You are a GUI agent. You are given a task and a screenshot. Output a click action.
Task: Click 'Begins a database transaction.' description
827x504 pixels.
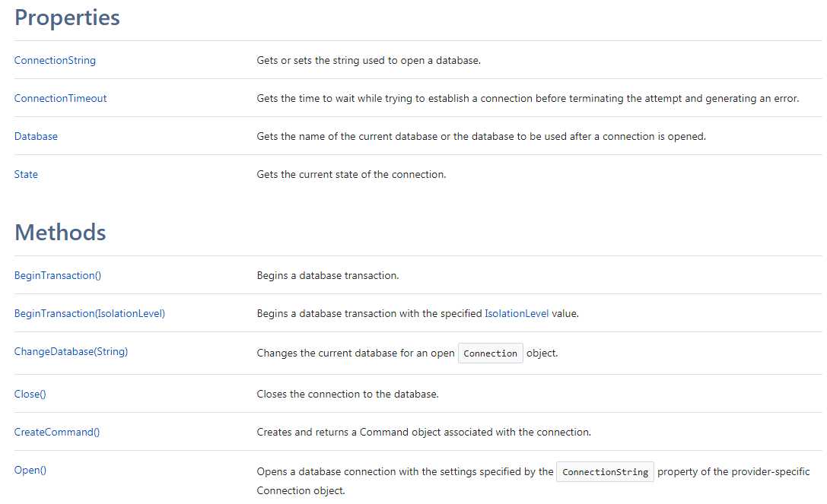point(328,276)
